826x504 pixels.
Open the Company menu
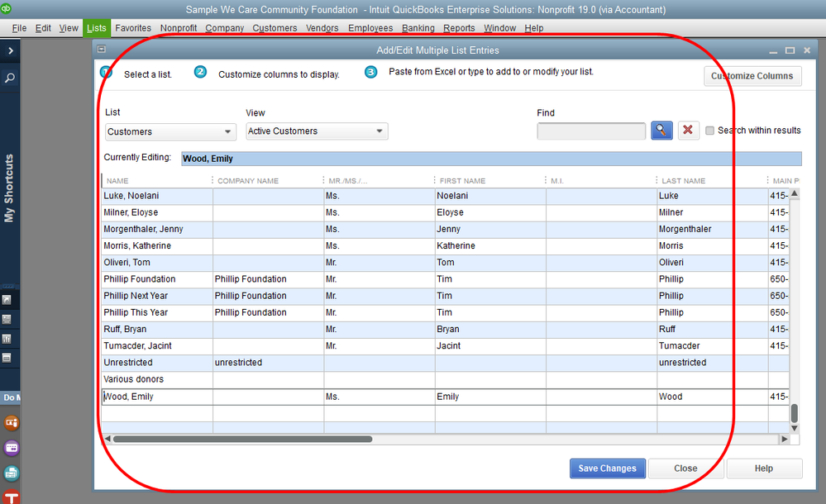(x=224, y=28)
